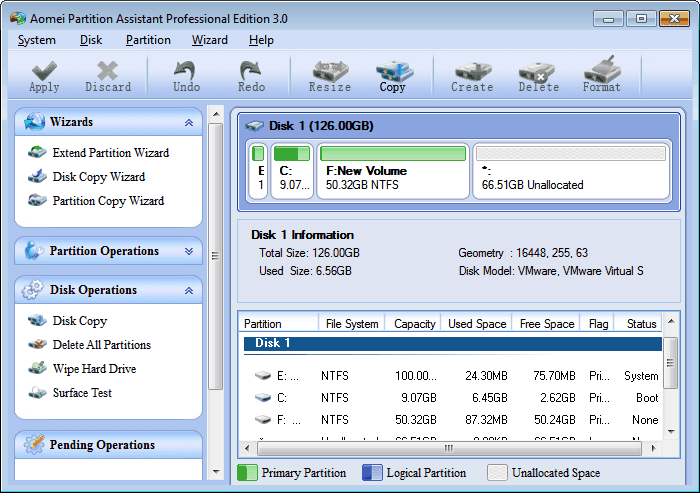Click the Primary Partition green legend swatch

click(x=247, y=472)
